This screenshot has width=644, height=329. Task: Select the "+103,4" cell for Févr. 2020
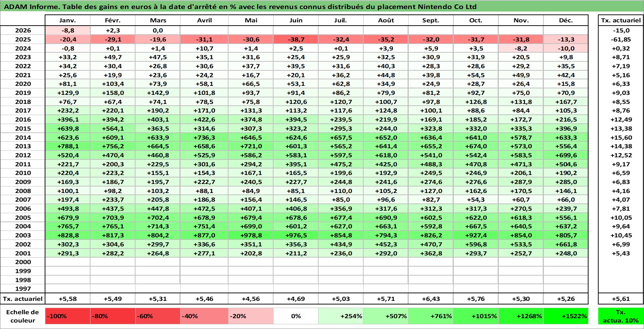coord(113,84)
